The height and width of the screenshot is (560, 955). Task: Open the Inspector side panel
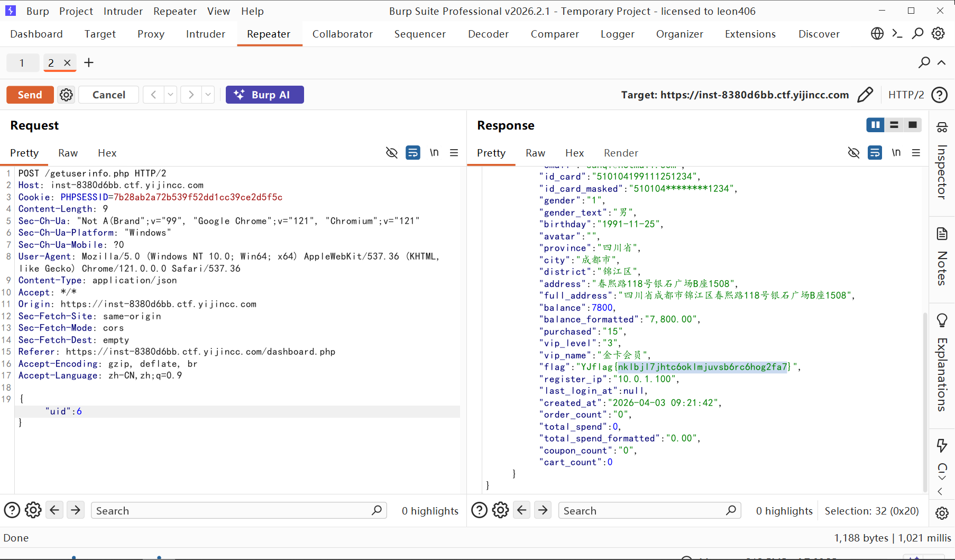point(942,164)
